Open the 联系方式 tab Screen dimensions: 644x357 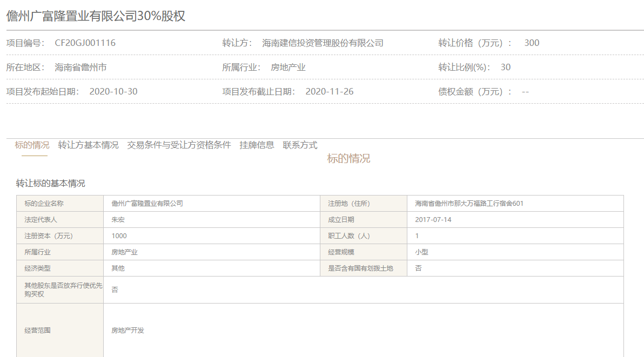[x=300, y=145]
